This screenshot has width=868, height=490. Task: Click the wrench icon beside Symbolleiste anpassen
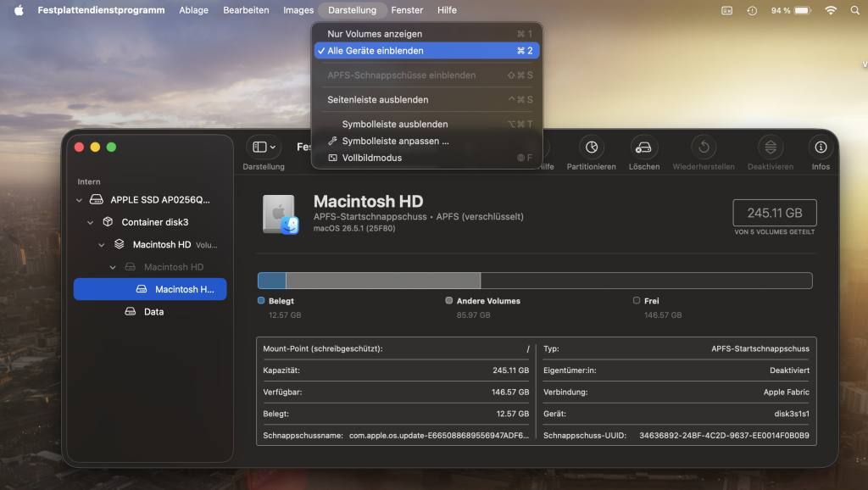click(x=332, y=141)
